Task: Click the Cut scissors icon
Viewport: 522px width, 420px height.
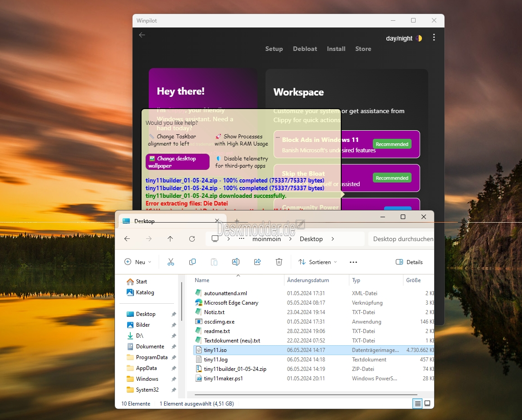Action: coord(171,262)
